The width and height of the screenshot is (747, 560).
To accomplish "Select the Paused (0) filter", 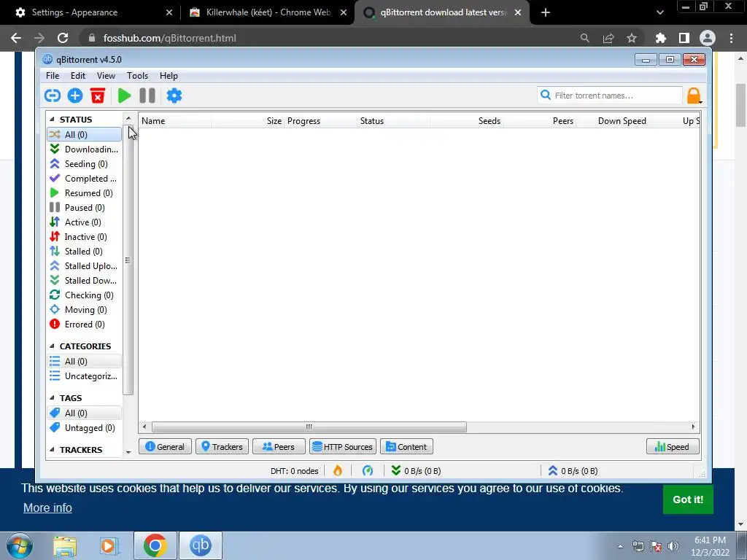I will click(85, 208).
